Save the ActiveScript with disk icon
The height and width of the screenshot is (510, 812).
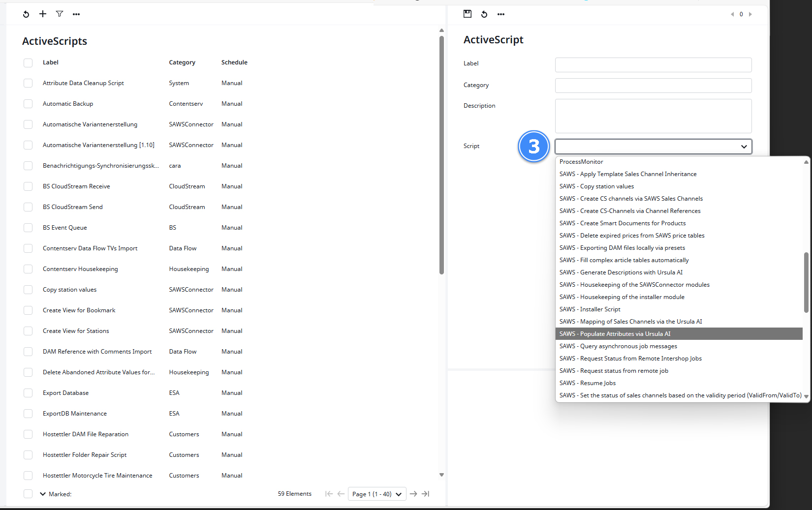[468, 14]
